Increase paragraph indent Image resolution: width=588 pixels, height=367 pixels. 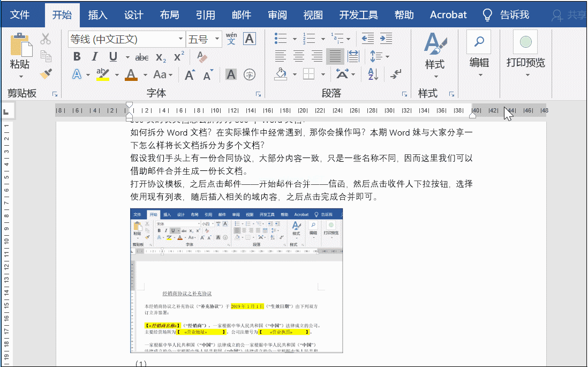[386, 38]
